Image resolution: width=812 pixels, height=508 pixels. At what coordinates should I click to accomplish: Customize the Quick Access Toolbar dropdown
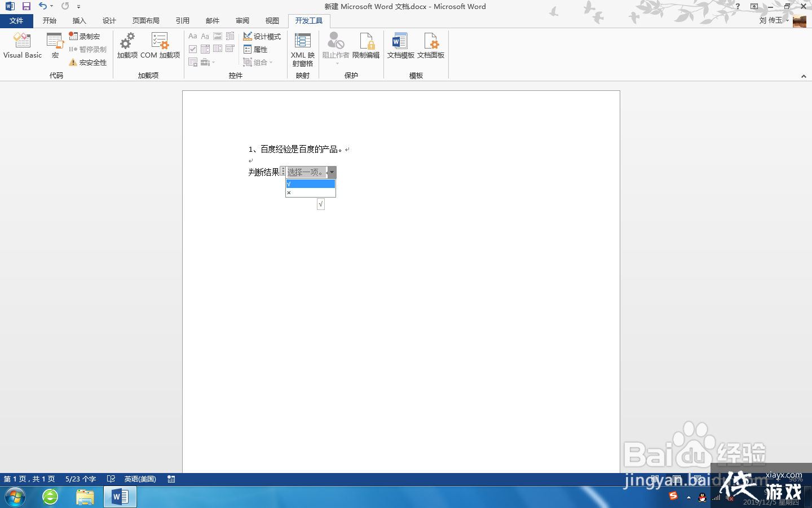pyautogui.click(x=78, y=7)
